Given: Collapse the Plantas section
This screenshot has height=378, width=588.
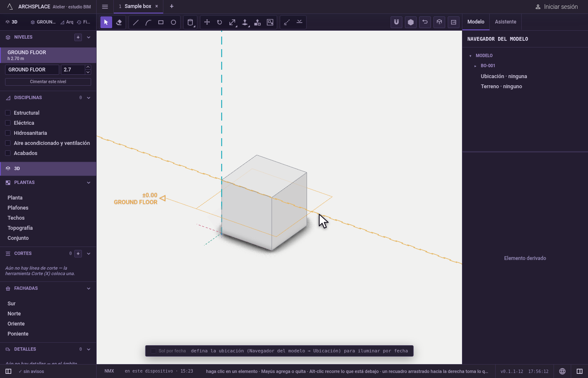Looking at the screenshot, I should pyautogui.click(x=89, y=183).
